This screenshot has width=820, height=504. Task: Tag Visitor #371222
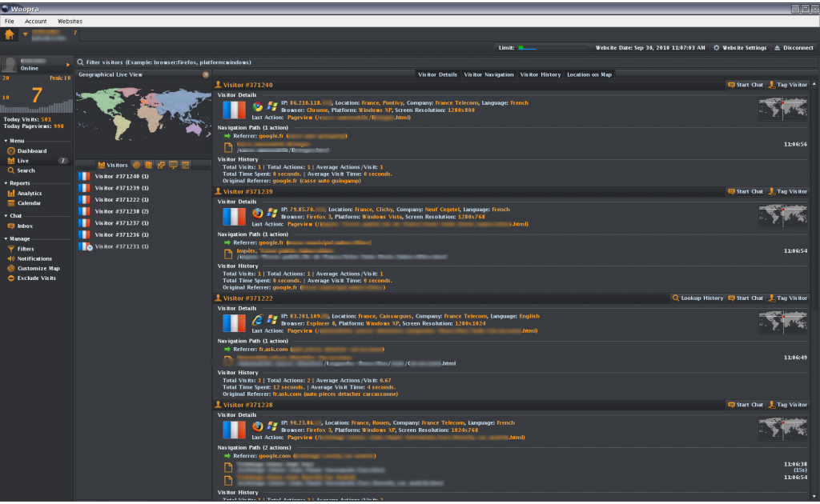[x=788, y=298]
